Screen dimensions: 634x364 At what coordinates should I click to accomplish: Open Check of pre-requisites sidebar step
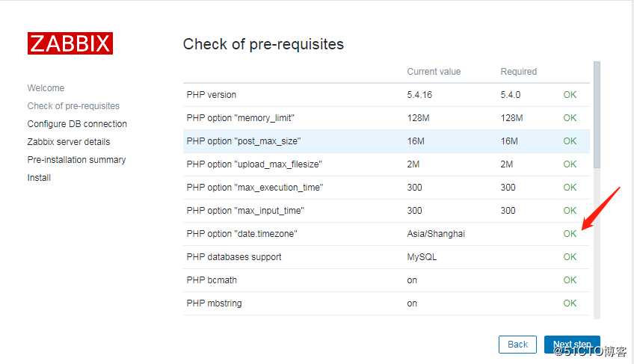point(73,106)
